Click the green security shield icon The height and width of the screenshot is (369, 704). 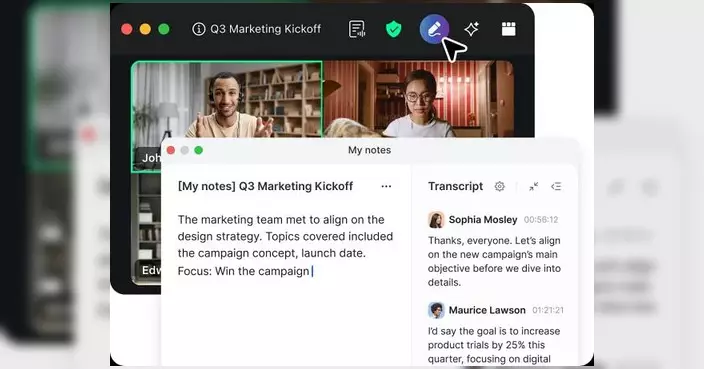tap(393, 29)
